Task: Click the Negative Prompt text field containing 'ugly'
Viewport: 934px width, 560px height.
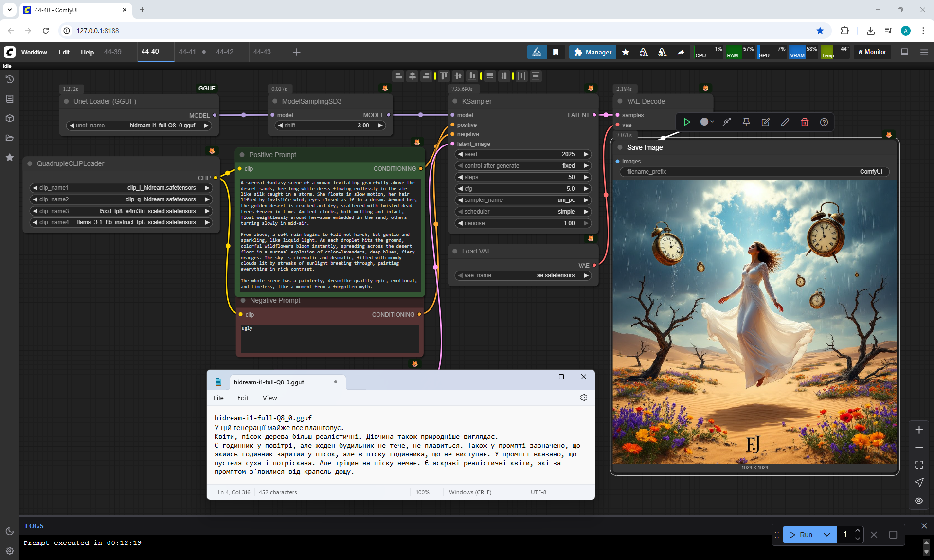Action: [x=329, y=338]
